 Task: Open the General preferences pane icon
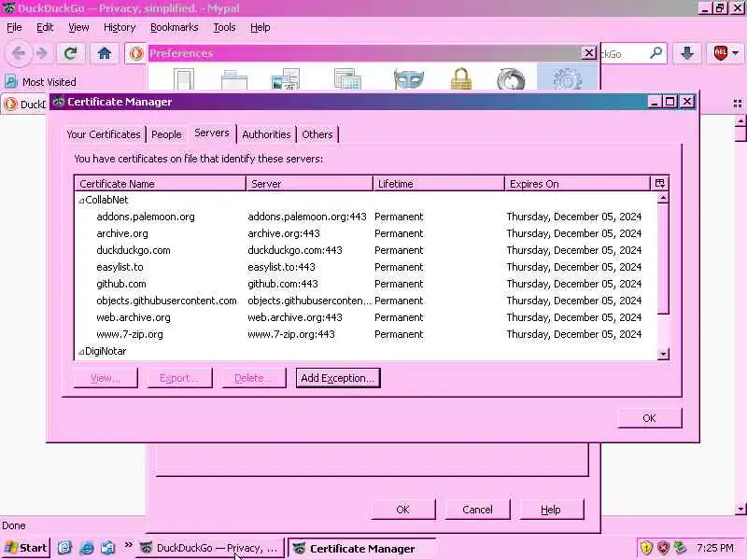point(183,79)
